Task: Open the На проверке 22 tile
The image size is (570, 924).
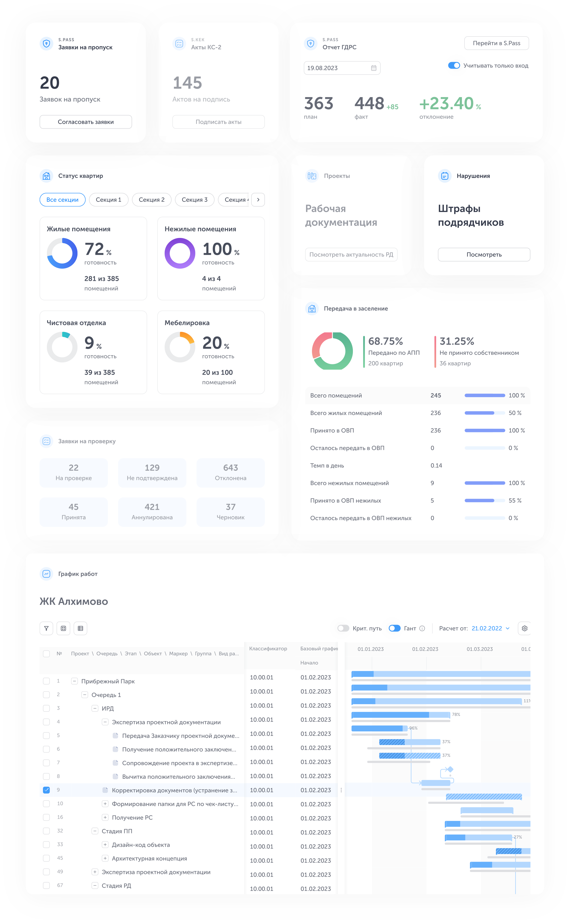Action: point(74,472)
